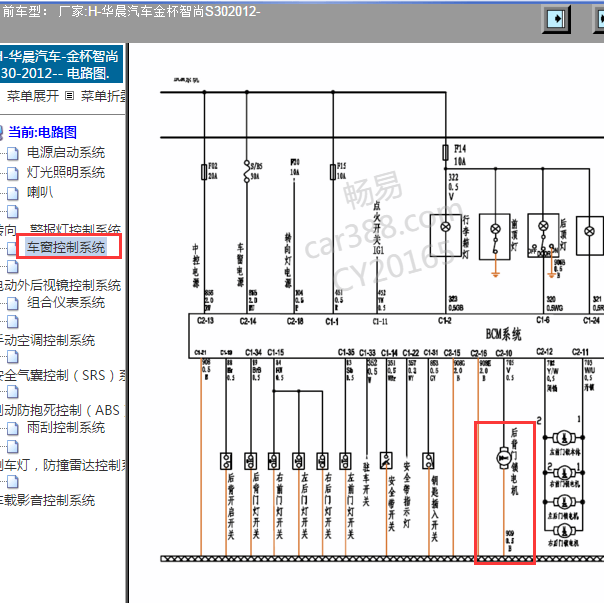Click the small square icon before 菜单折叠
Viewport: 604px width, 603px height.
[69, 96]
